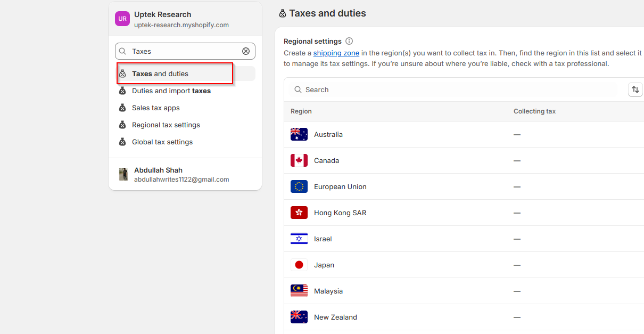Click Abdullah Shah profile photo

(x=123, y=174)
